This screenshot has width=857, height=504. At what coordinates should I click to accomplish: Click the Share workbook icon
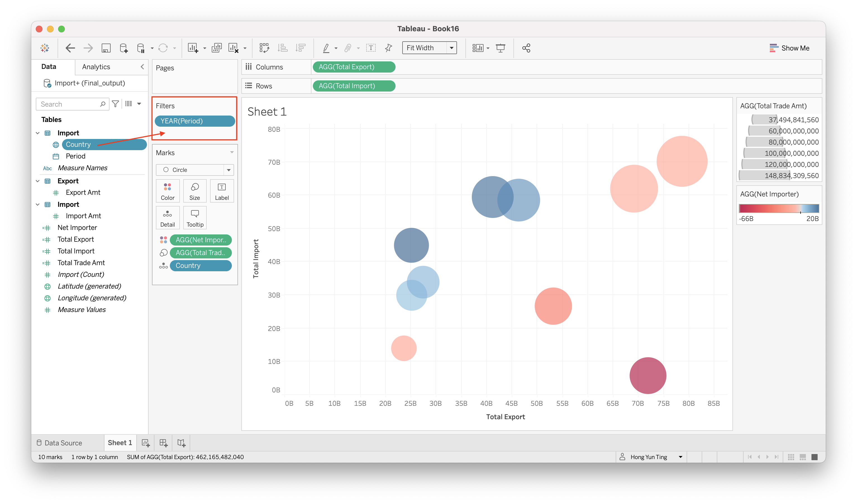pyautogui.click(x=526, y=48)
